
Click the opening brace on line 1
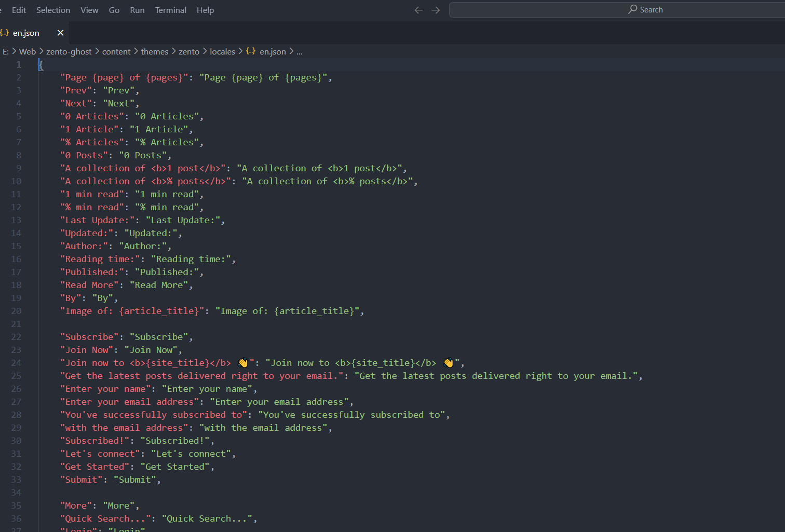[x=41, y=64]
